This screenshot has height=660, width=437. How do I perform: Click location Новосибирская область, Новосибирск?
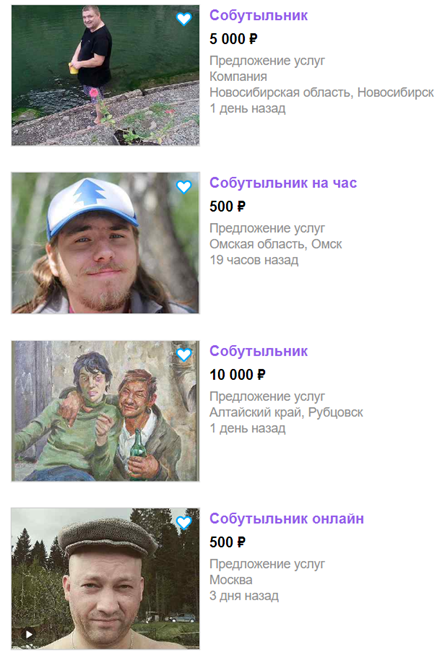click(322, 92)
